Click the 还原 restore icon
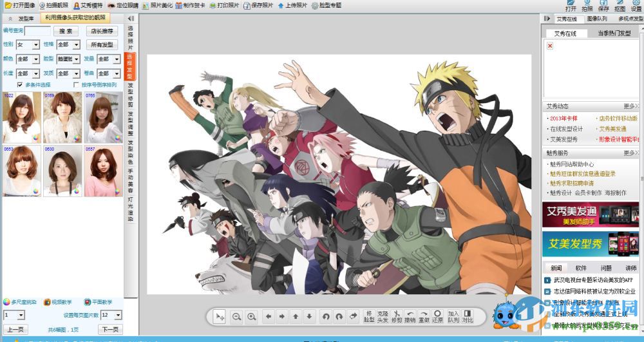 (437, 316)
